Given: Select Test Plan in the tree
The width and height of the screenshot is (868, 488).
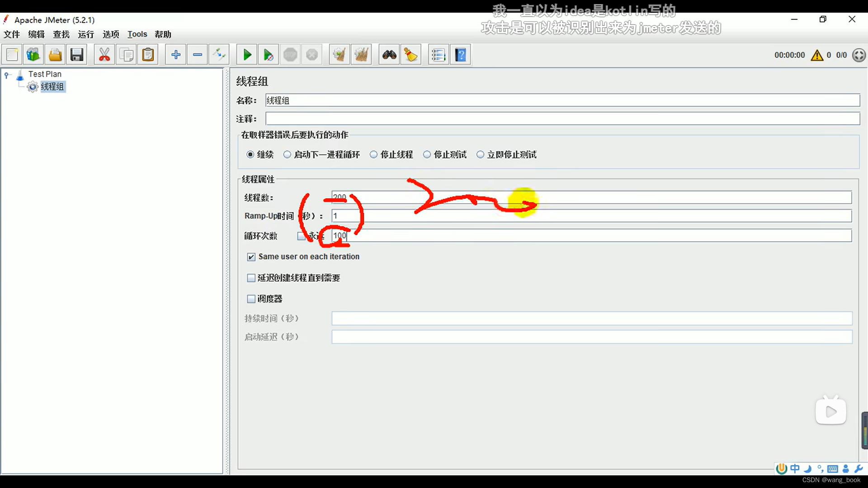Looking at the screenshot, I should coord(45,74).
